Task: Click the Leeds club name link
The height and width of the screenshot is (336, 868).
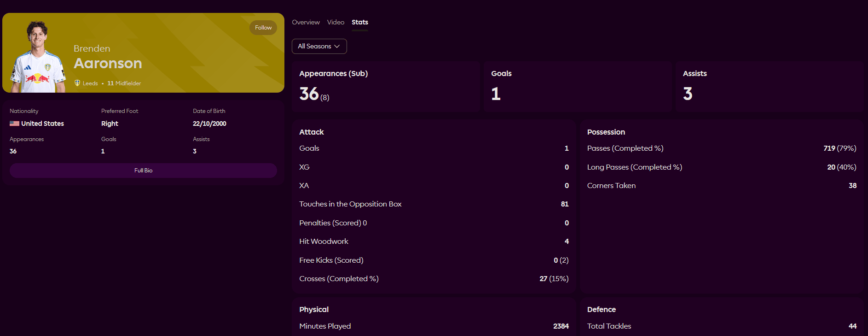Action: (90, 83)
